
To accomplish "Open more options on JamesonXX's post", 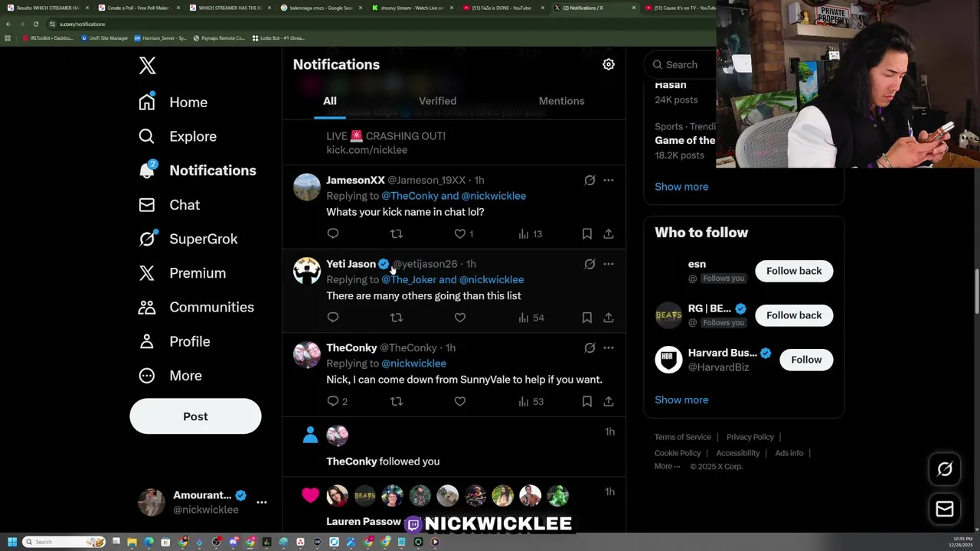I will click(x=609, y=181).
